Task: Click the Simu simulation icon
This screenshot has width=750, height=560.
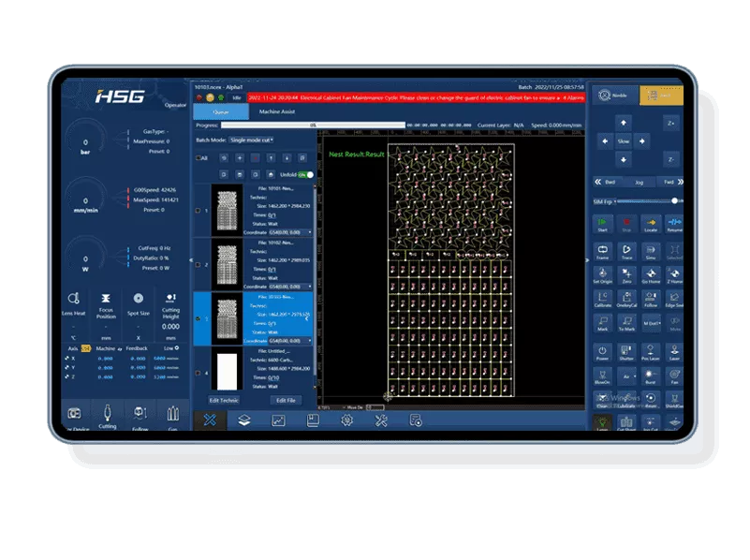Action: pos(650,251)
